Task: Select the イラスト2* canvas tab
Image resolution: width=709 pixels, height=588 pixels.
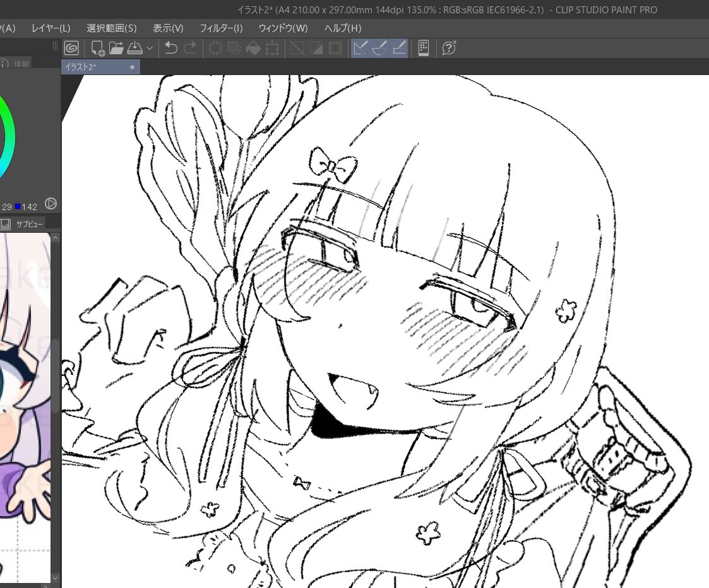Action: coord(101,67)
